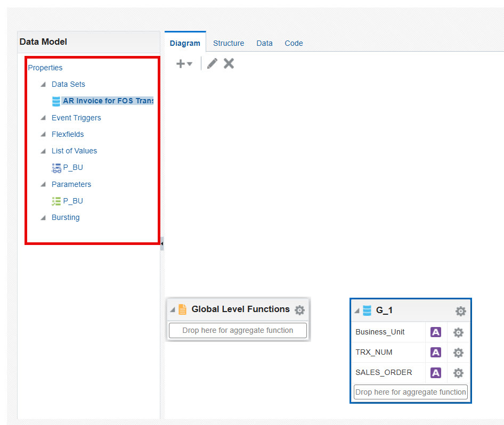Open the dropdown arrow beside the plus icon
This screenshot has width=504, height=425.
[x=190, y=64]
